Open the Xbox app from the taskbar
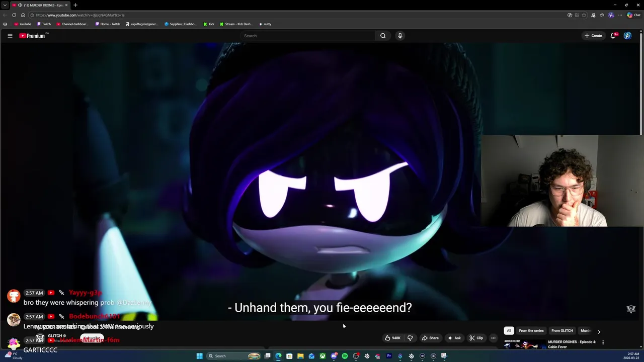The height and width of the screenshot is (362, 644). click(323, 356)
